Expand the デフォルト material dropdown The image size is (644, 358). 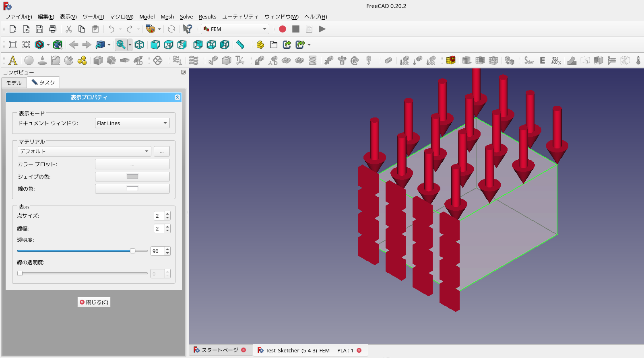[84, 151]
